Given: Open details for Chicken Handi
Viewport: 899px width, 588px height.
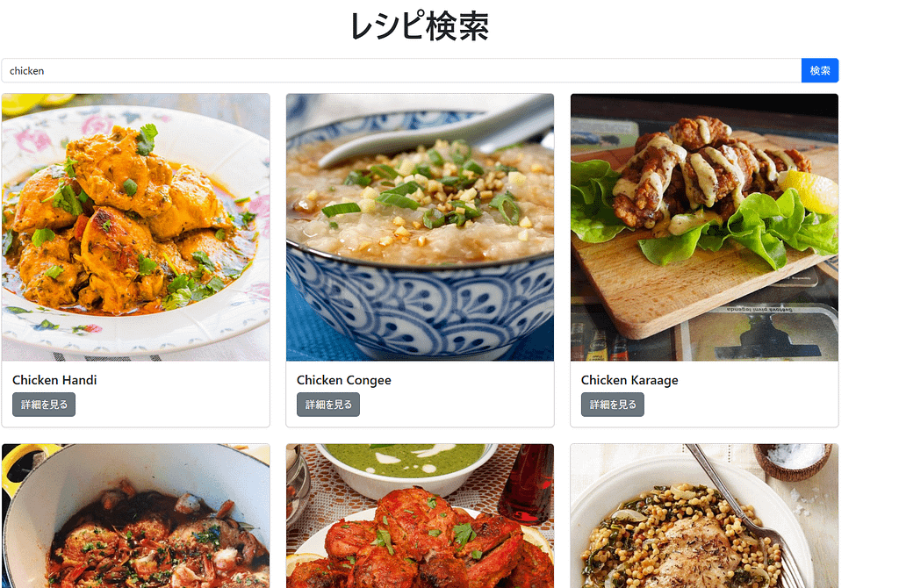Looking at the screenshot, I should pos(44,405).
